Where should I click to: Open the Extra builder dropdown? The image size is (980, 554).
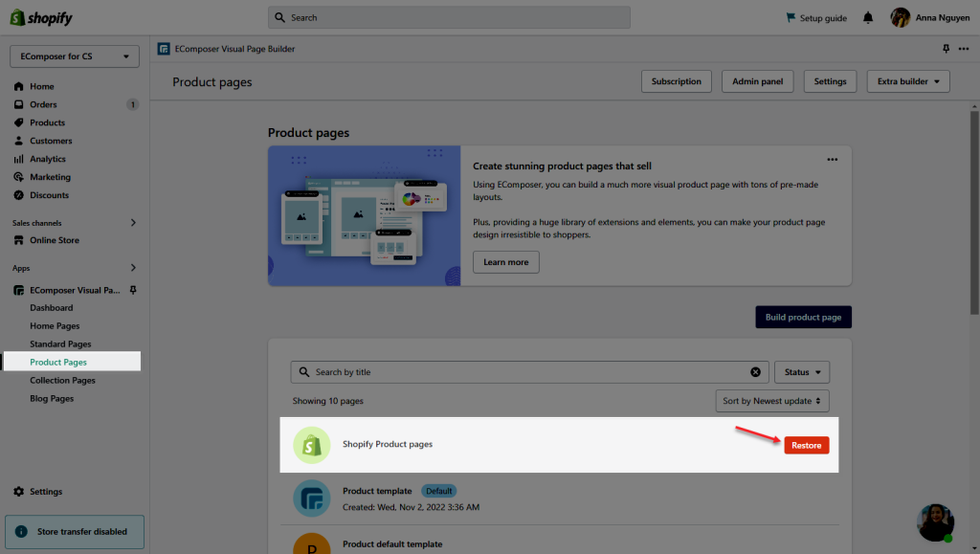coord(908,81)
